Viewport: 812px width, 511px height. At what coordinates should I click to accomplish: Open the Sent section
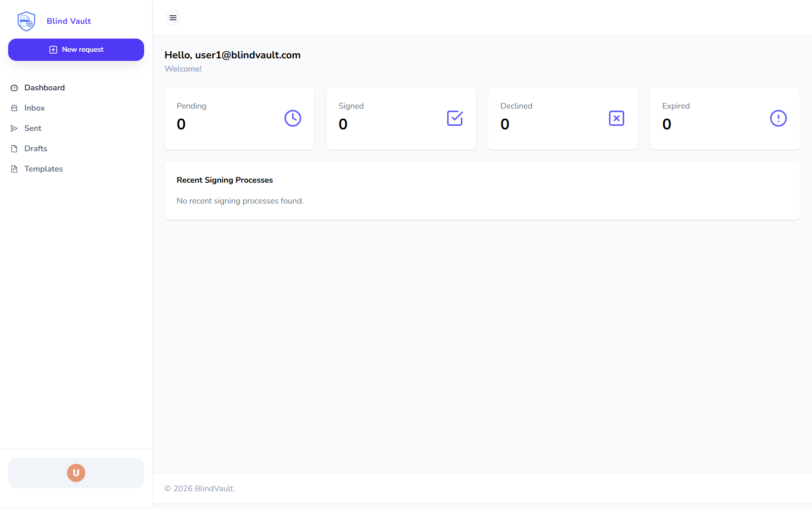point(33,128)
